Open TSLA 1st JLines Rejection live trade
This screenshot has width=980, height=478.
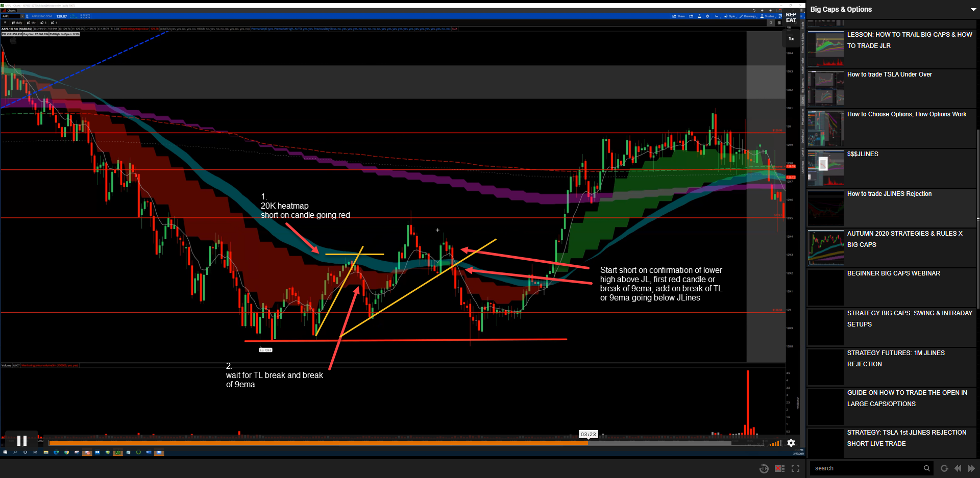tap(891, 444)
